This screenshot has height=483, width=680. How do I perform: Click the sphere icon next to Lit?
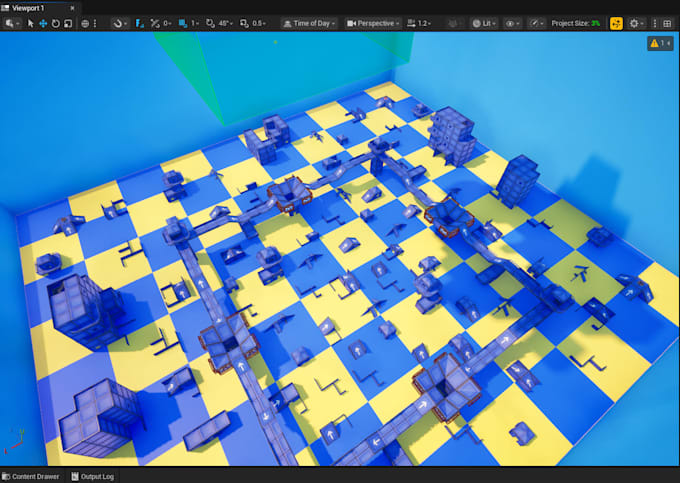click(x=477, y=23)
